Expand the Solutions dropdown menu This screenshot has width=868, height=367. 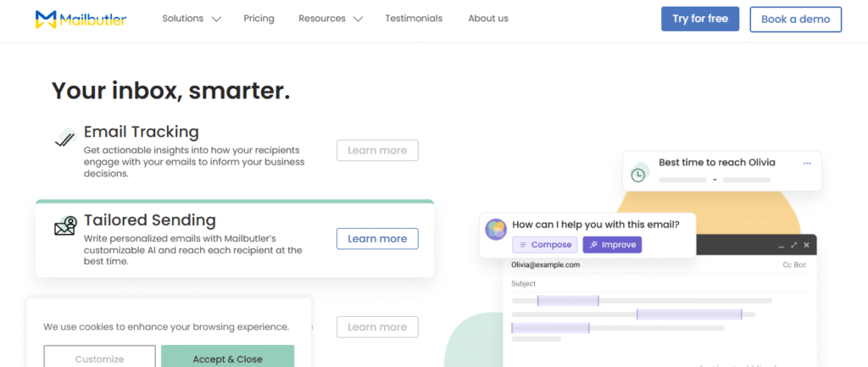(x=192, y=19)
